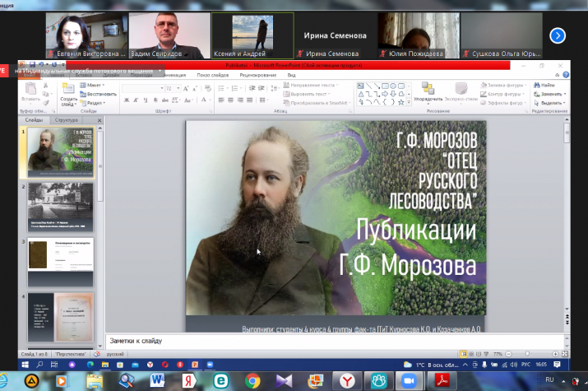Click the Windows Start button in shared taskbar
588x391 pixels.
(25, 365)
